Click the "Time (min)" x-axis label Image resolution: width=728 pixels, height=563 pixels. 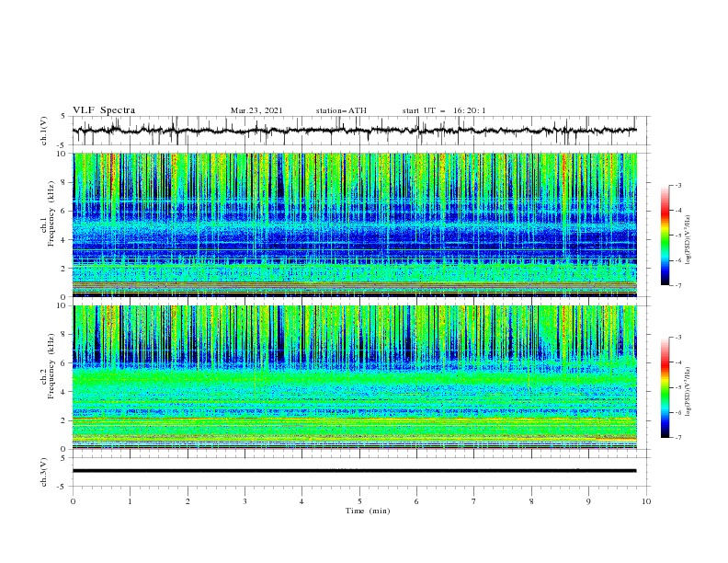tap(368, 511)
